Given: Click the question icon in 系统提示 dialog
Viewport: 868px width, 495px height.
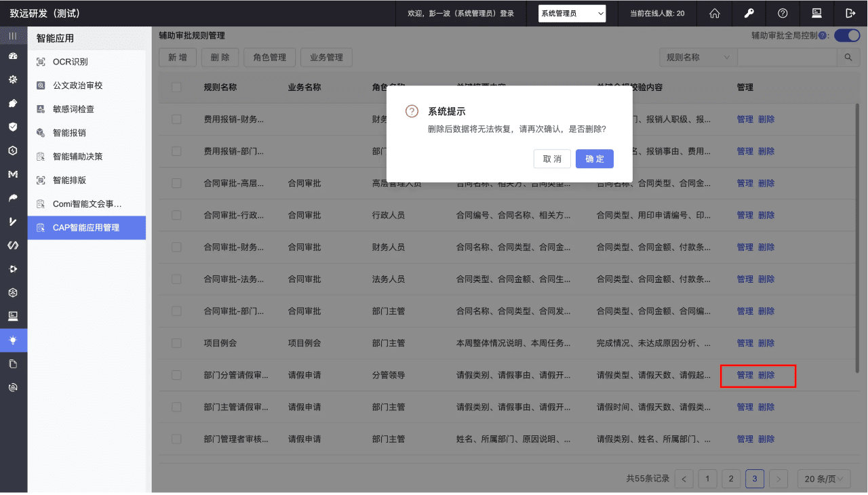Looking at the screenshot, I should 412,111.
